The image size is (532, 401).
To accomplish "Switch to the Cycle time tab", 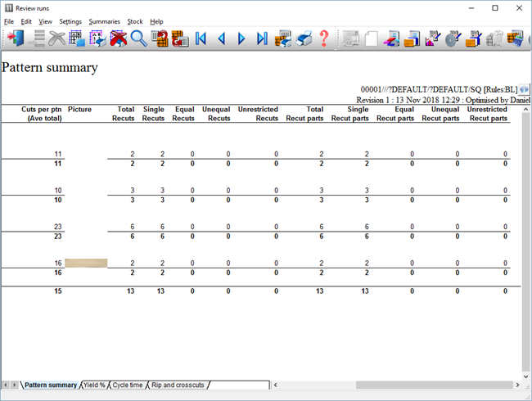I will (x=128, y=385).
